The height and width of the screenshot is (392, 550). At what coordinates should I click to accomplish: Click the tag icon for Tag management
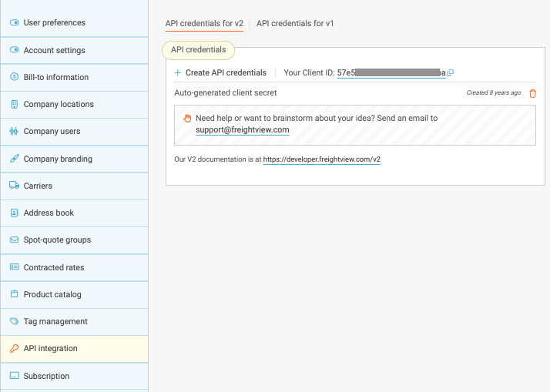point(14,322)
